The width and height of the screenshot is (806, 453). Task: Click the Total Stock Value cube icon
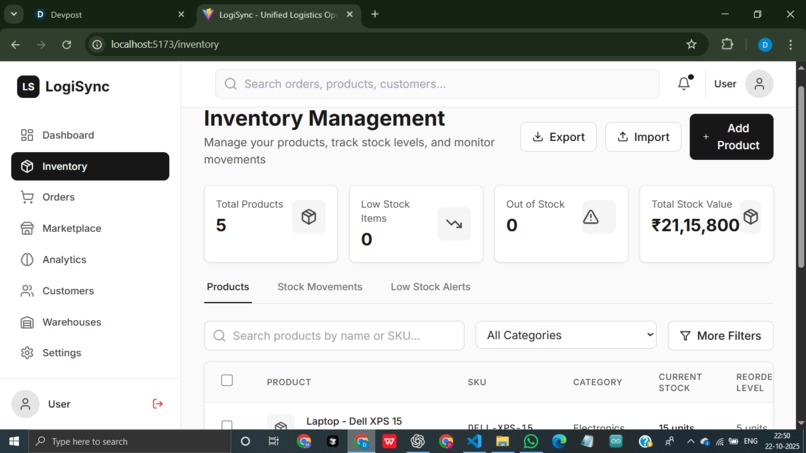click(x=750, y=216)
